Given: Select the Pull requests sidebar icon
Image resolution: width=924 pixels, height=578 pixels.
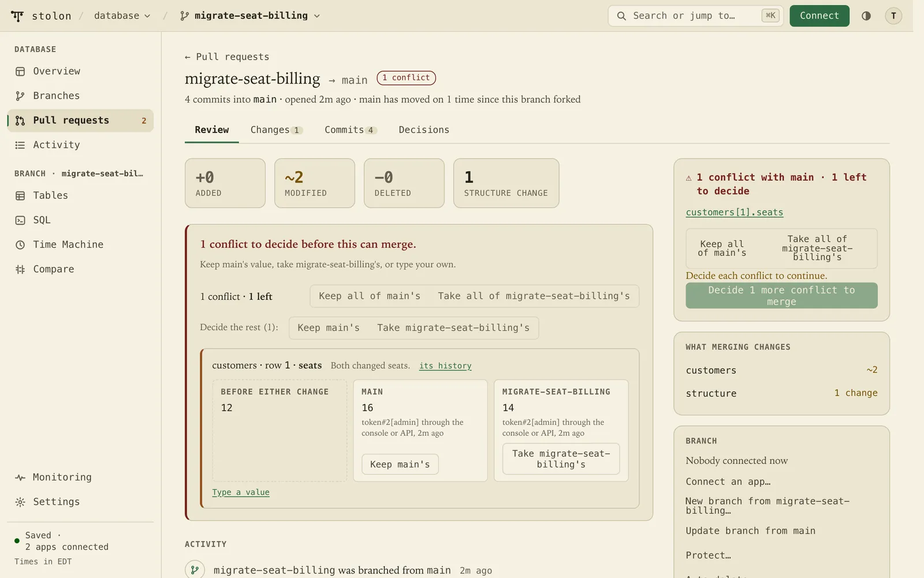Looking at the screenshot, I should [20, 120].
